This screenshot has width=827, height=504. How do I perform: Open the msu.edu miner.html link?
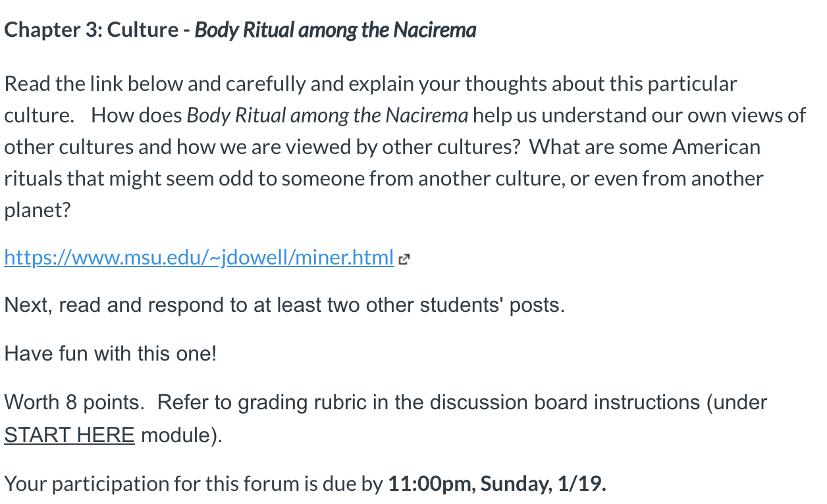(x=198, y=257)
